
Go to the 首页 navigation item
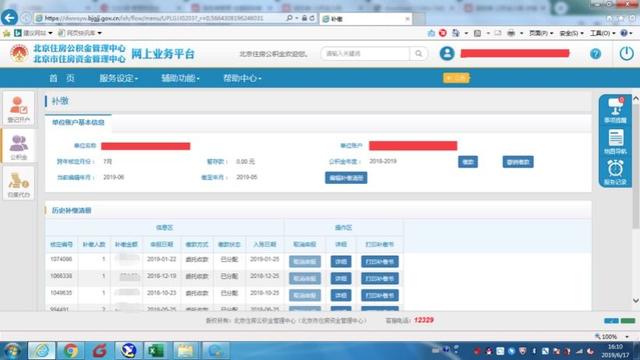[62, 78]
